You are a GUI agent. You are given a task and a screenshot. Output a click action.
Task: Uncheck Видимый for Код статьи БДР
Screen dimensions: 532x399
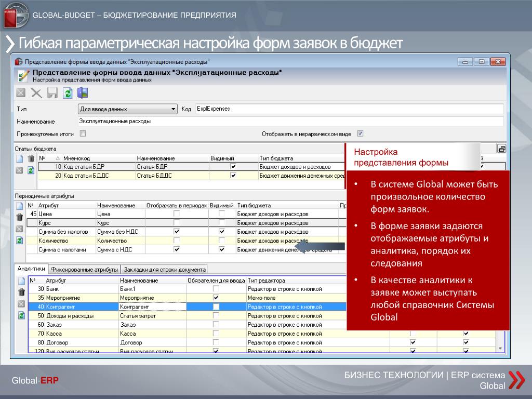point(233,167)
